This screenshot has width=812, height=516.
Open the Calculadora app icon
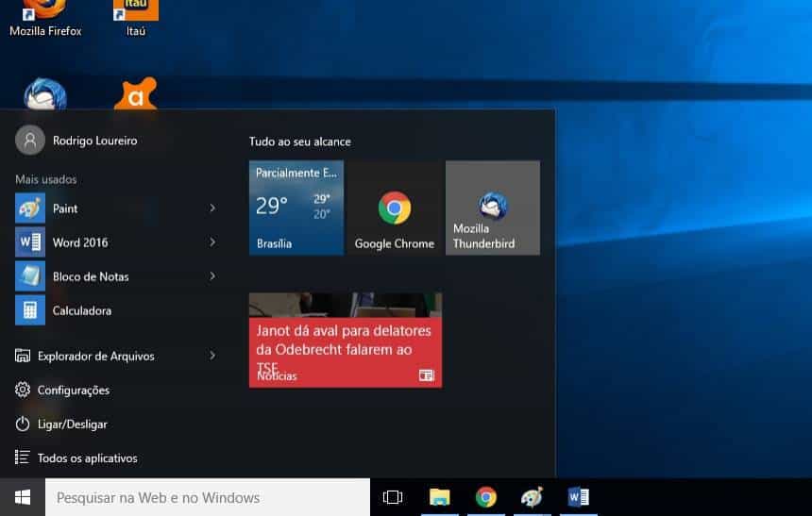(30, 310)
